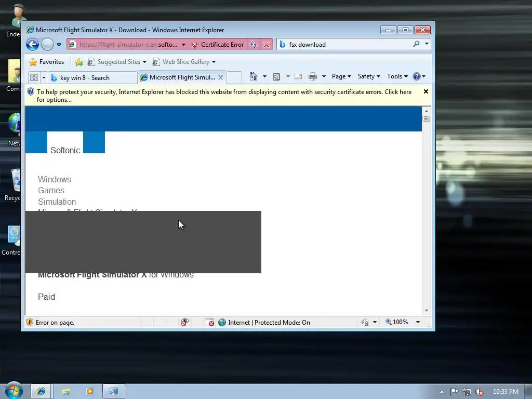
Task: Click the Error on page warning icon
Action: point(30,322)
